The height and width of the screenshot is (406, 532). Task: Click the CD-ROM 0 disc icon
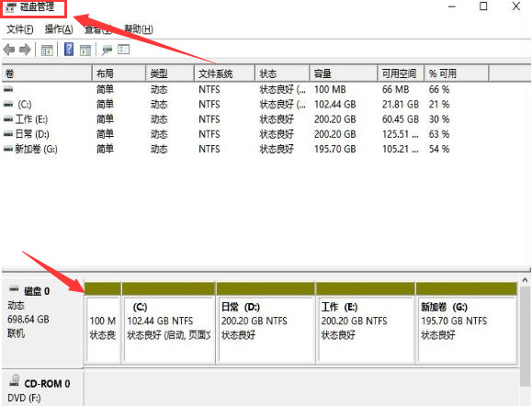pos(15,380)
